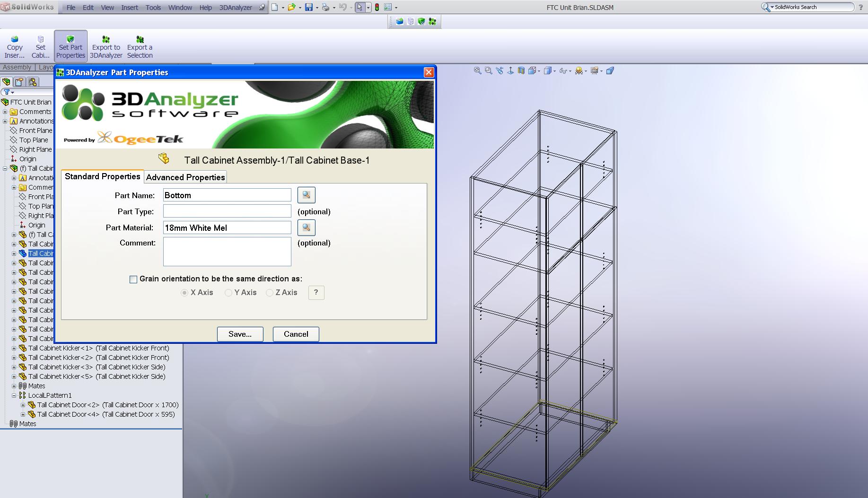The height and width of the screenshot is (498, 868).
Task: Expand the top-level Annotations node
Action: [x=5, y=121]
